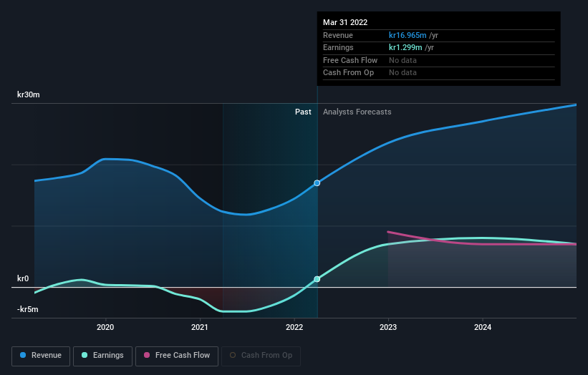Screen dimensions: 588x375
Task: Click the tooltip Revenue row label
Action: click(x=338, y=35)
